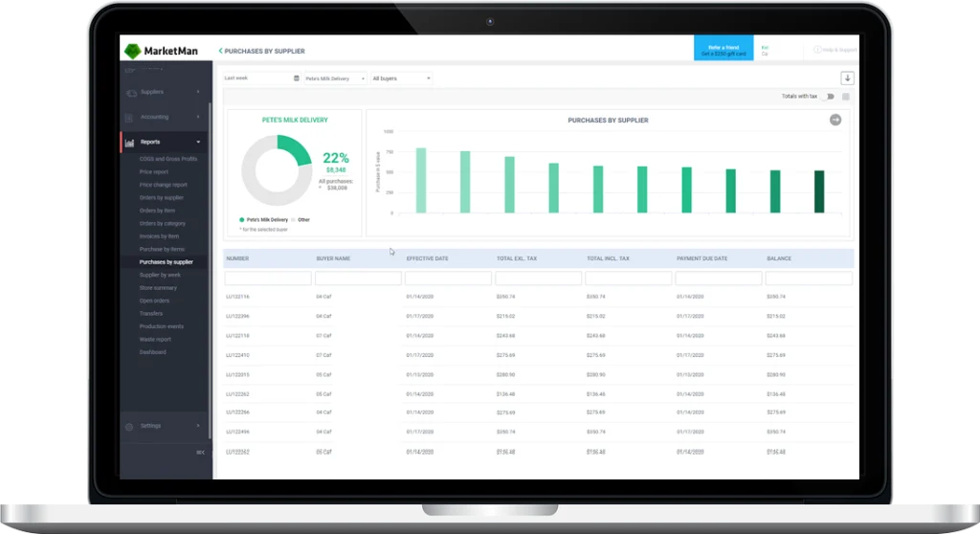Click the Other legend swatch
Viewport: 980px width, 534px height.
pyautogui.click(x=294, y=220)
